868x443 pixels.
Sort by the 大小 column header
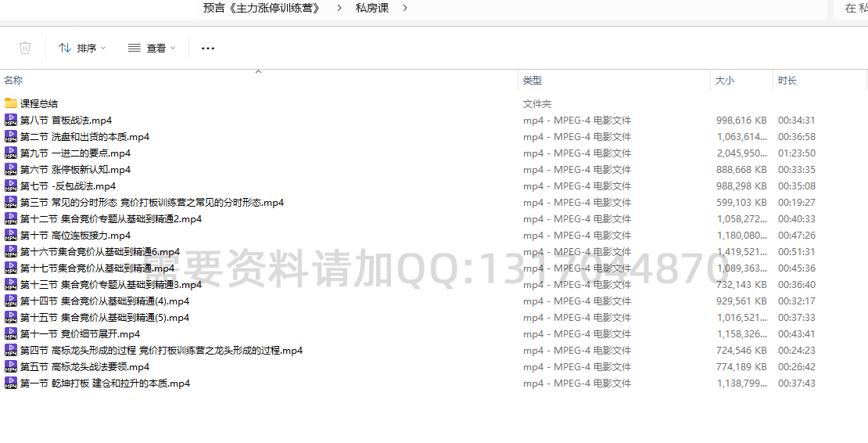point(724,80)
